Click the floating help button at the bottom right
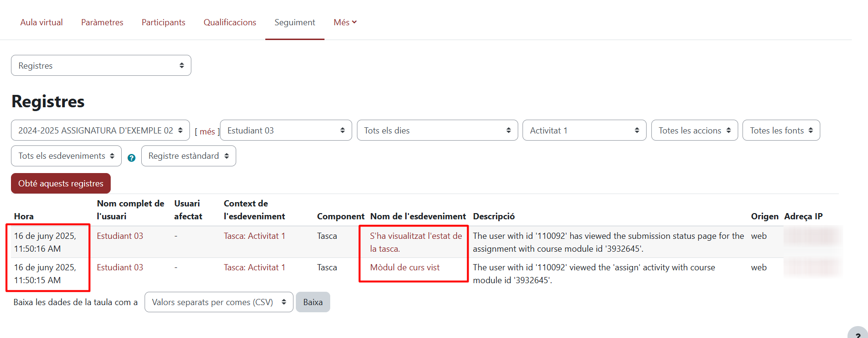The image size is (868, 338). pyautogui.click(x=858, y=334)
